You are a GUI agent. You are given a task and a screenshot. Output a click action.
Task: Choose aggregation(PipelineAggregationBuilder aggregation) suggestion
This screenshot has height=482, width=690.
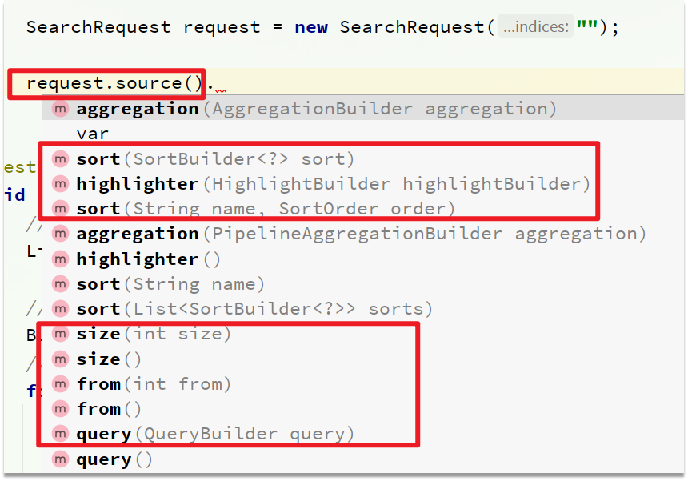[x=361, y=234]
